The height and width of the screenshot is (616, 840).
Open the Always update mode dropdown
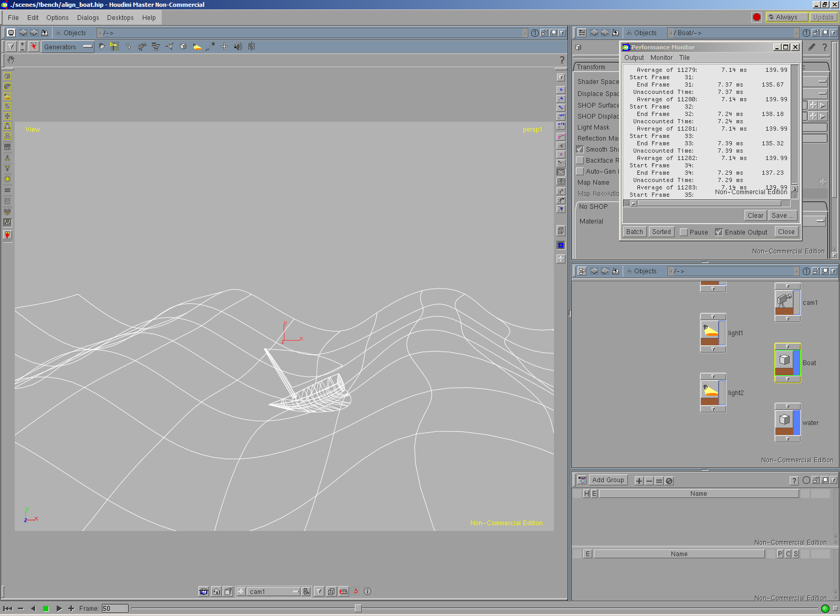pos(786,17)
